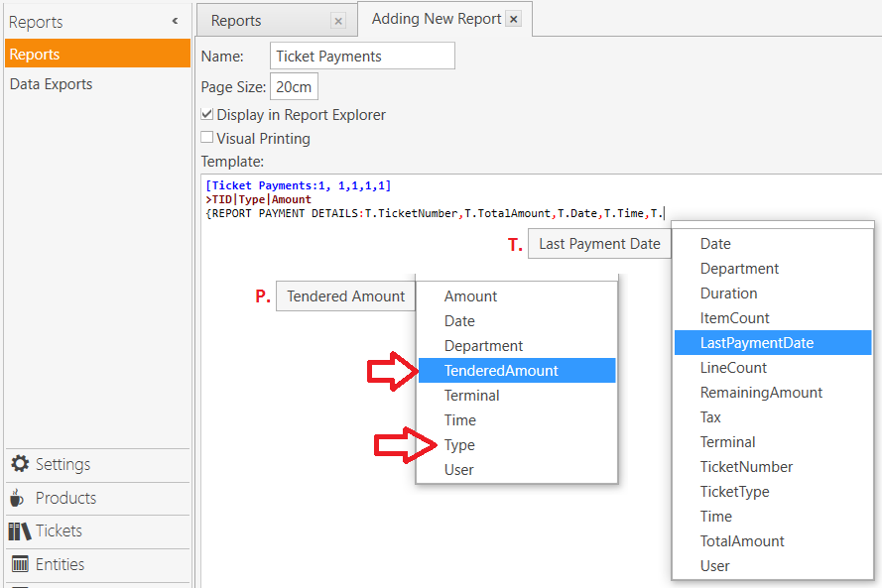Enable the Visual Printing checkbox
Image resolution: width=882 pixels, height=588 pixels.
point(207,137)
